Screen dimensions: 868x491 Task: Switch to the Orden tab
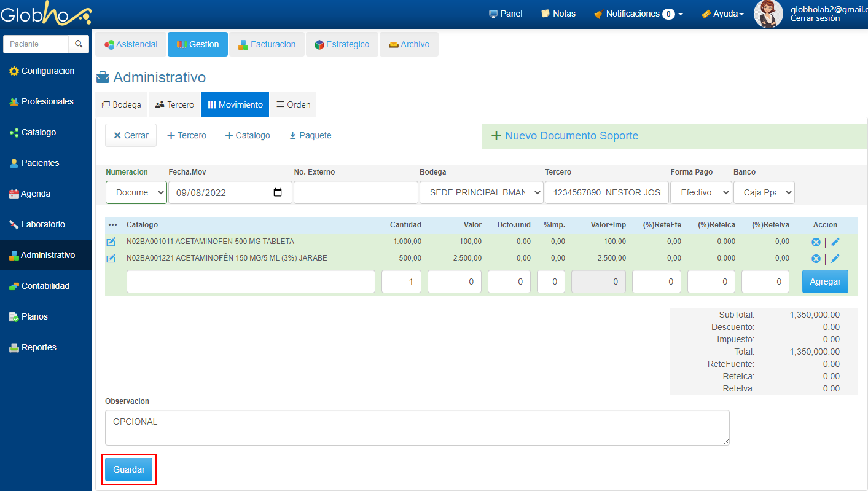(293, 104)
